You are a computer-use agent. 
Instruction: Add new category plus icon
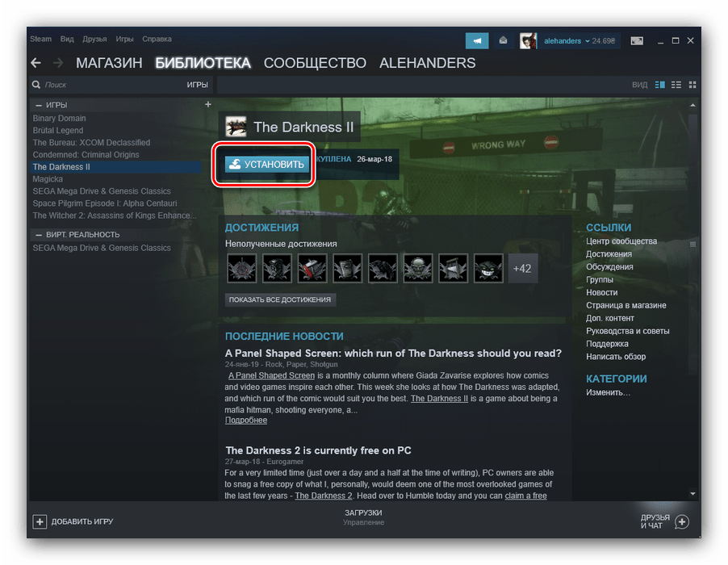point(208,104)
